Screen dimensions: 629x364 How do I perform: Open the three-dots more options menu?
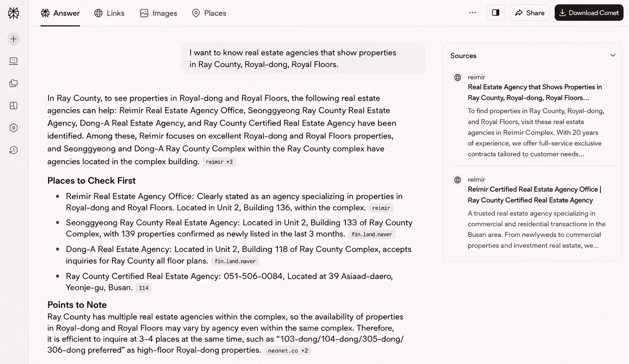(x=472, y=13)
